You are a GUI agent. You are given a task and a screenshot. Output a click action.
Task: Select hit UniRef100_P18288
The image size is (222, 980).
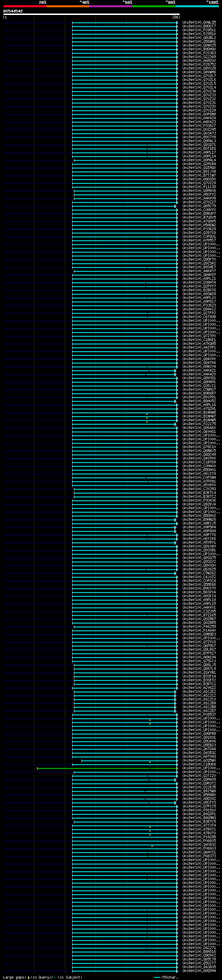(199, 837)
